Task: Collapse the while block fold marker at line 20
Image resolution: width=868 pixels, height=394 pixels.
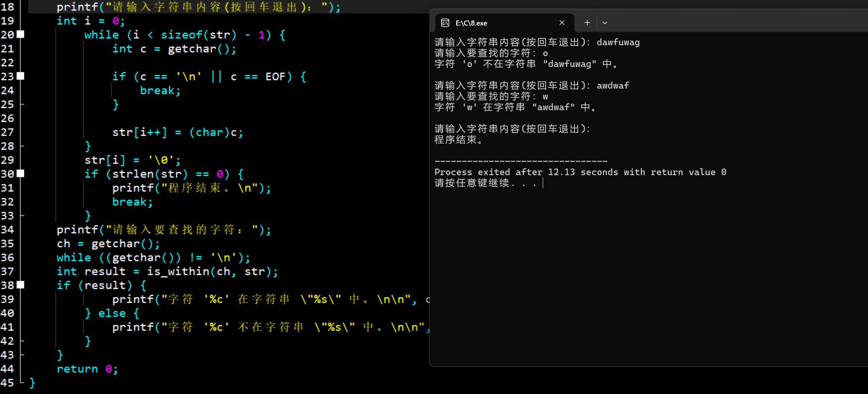Action: pos(20,34)
